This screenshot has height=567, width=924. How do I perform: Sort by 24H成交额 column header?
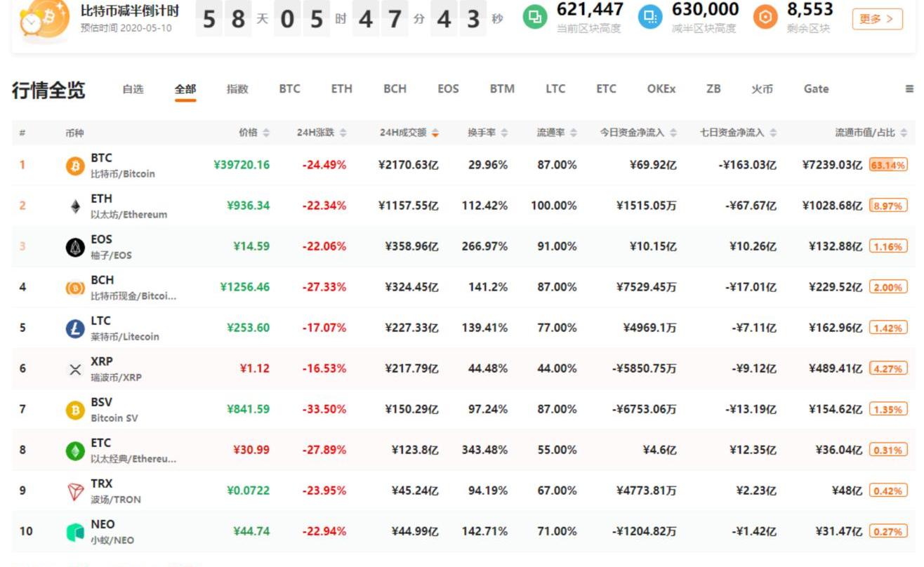click(x=409, y=133)
